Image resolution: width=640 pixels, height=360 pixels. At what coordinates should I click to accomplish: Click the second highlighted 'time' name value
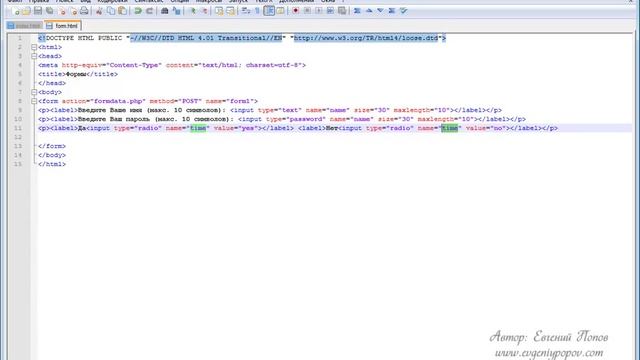coord(449,128)
